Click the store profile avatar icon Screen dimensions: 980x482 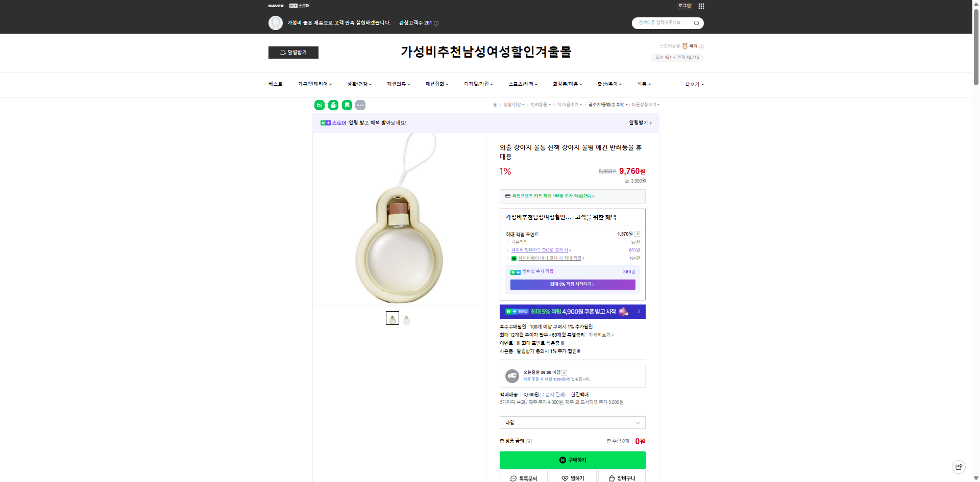tap(276, 22)
